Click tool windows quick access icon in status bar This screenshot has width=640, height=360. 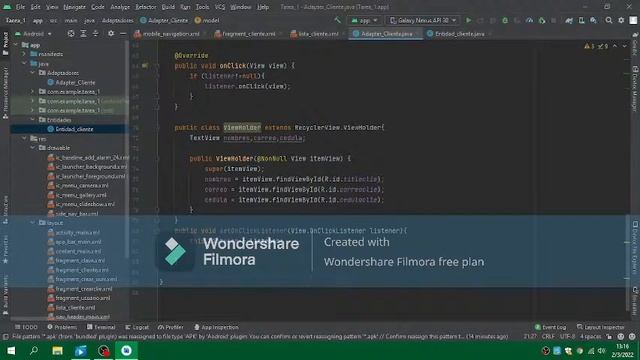pyautogui.click(x=5, y=337)
